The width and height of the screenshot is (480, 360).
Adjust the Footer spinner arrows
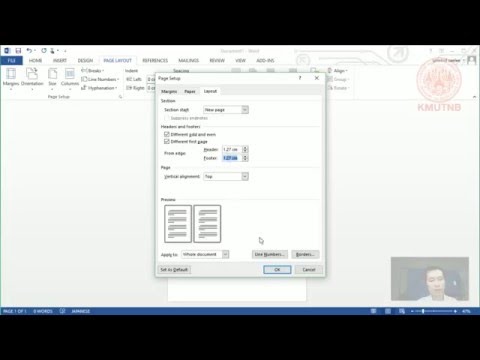[x=245, y=158]
